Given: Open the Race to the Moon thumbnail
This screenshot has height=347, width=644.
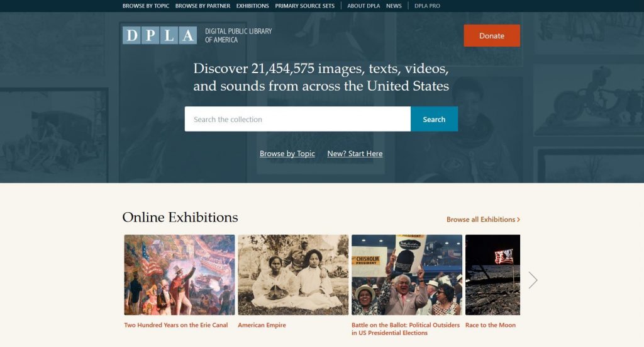Looking at the screenshot, I should 492,275.
